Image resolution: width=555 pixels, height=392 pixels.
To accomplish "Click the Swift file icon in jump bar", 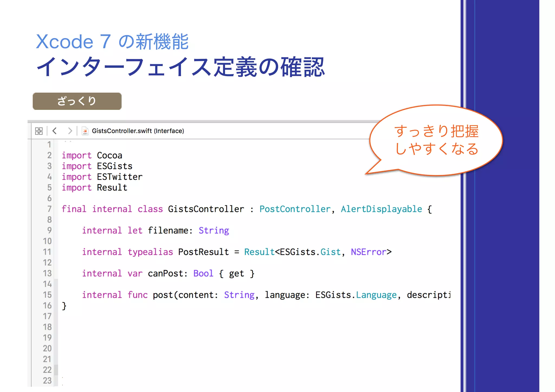I will coord(85,131).
